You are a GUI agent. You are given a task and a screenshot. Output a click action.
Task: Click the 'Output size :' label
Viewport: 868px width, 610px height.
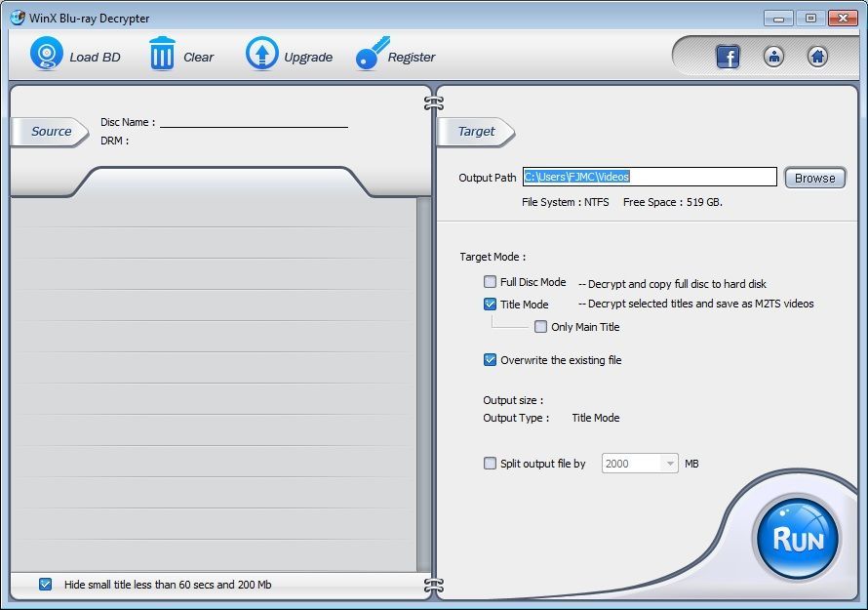pos(513,400)
